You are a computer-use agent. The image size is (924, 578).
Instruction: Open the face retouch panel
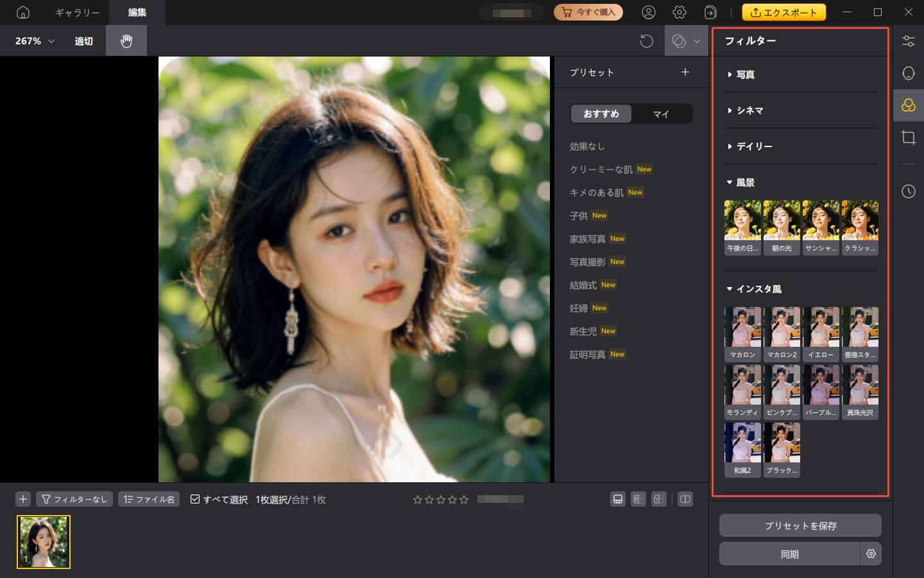coord(908,73)
